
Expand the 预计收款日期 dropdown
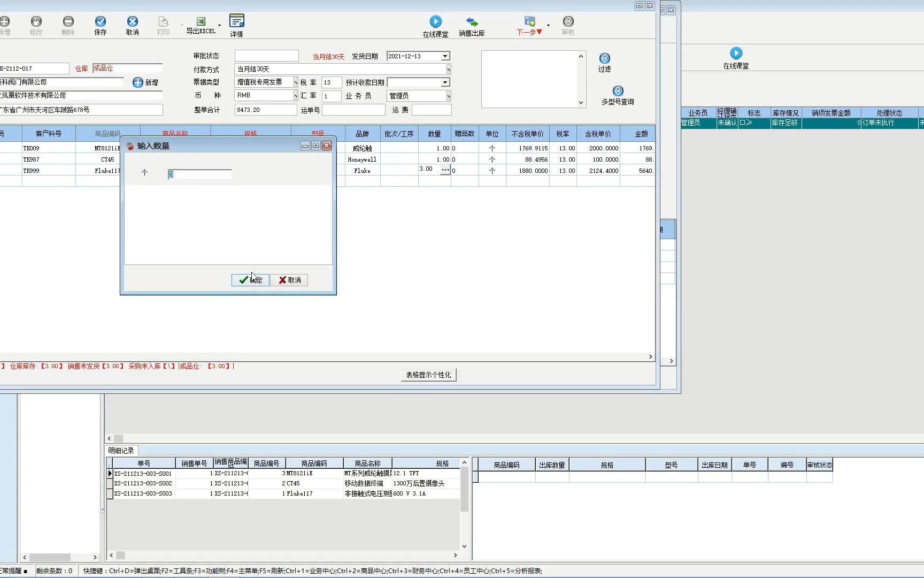coord(445,82)
